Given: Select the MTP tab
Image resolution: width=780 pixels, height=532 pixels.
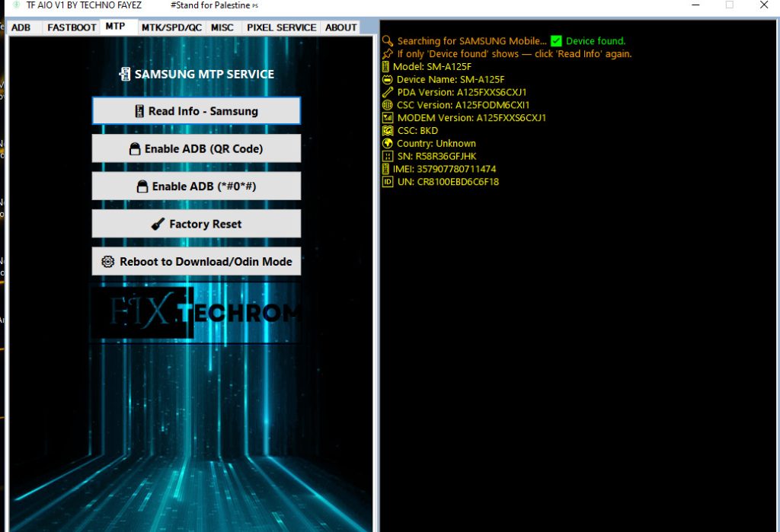Looking at the screenshot, I should click(116, 27).
